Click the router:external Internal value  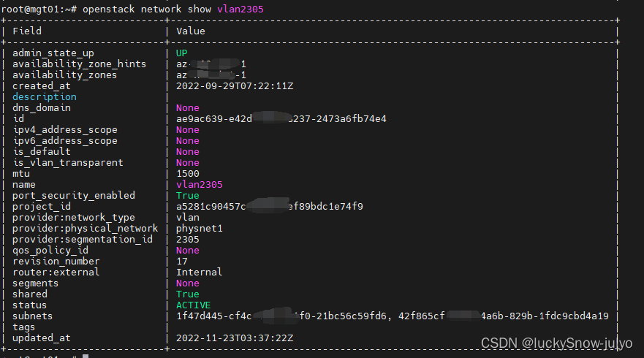(x=200, y=273)
